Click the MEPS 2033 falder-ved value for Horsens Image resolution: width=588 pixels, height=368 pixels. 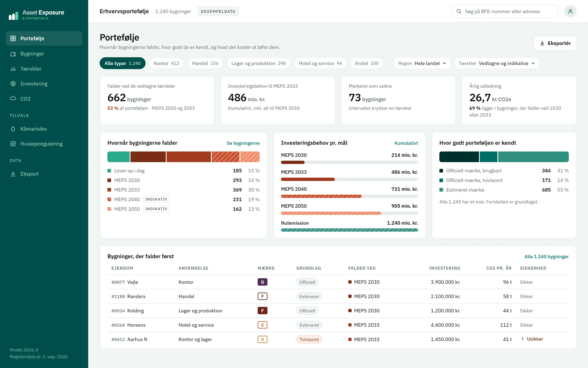pyautogui.click(x=364, y=325)
